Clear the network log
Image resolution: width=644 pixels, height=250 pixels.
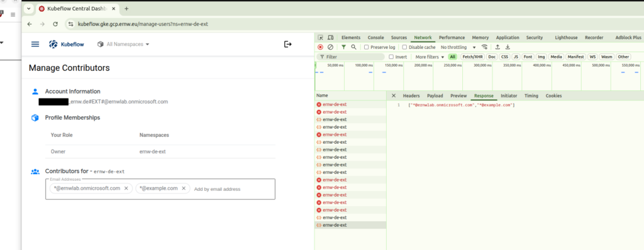[x=330, y=47]
